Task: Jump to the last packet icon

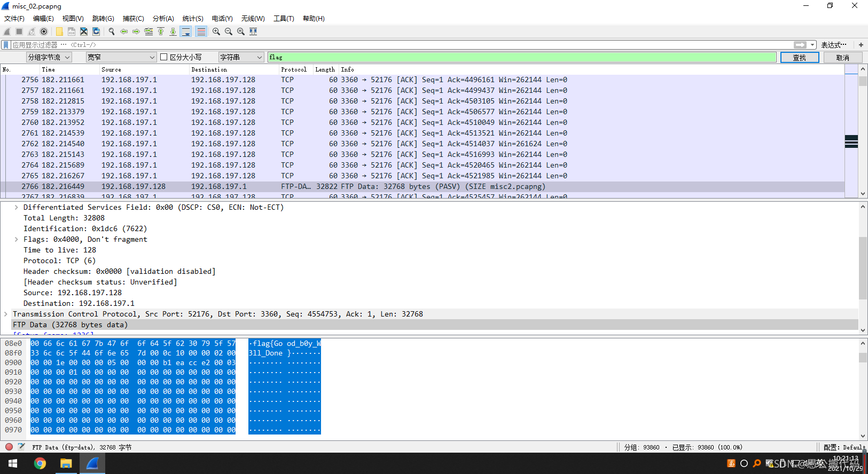Action: tap(173, 31)
